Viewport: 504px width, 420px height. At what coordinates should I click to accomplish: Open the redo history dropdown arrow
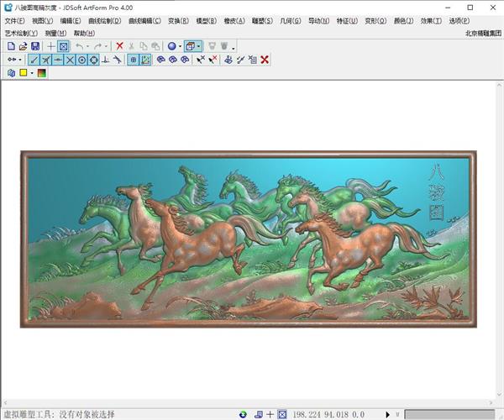point(106,46)
